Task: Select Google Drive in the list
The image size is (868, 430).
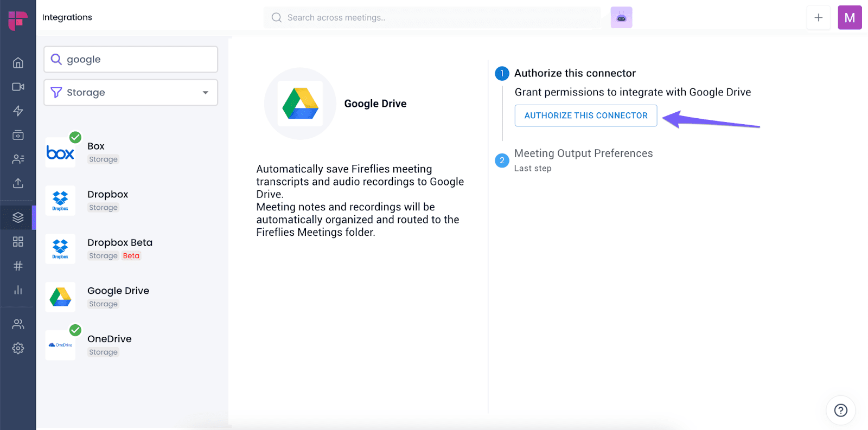Action: click(131, 297)
